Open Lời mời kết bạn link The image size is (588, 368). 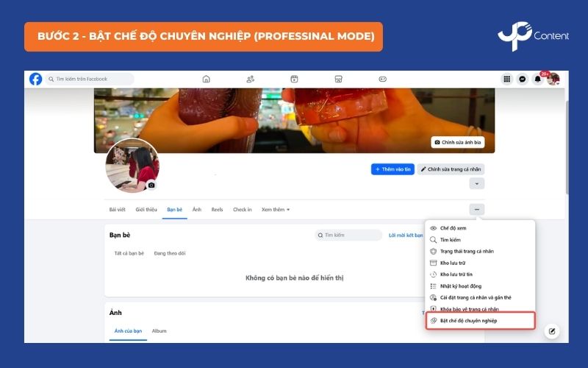pyautogui.click(x=406, y=235)
